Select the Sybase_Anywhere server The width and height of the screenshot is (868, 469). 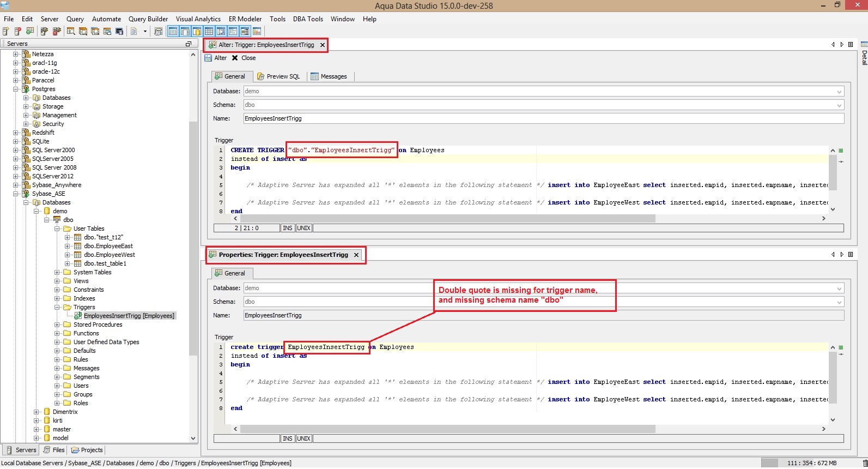[57, 185]
